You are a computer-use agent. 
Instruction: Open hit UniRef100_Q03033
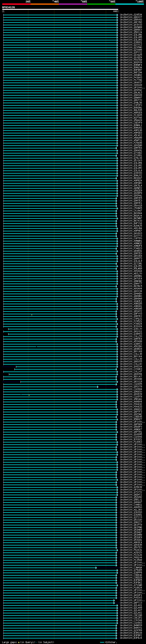[x=131, y=25]
